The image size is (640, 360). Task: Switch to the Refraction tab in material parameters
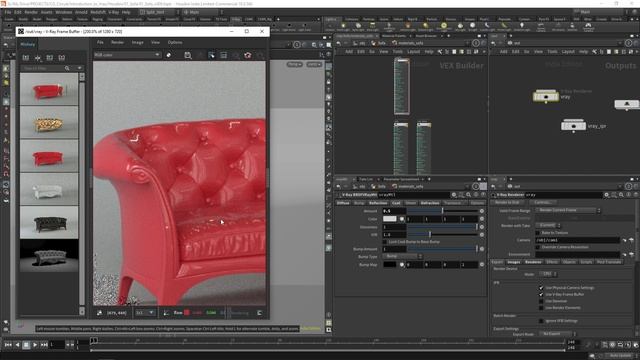pos(430,203)
